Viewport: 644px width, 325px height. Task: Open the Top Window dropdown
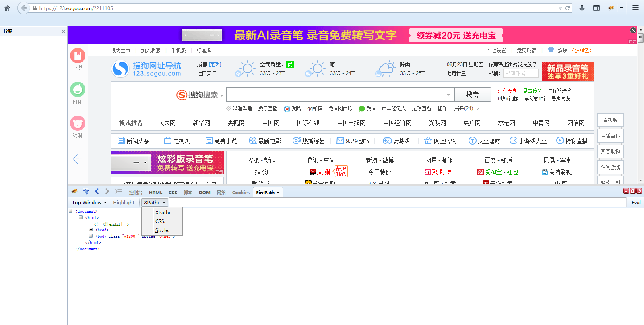pos(89,202)
